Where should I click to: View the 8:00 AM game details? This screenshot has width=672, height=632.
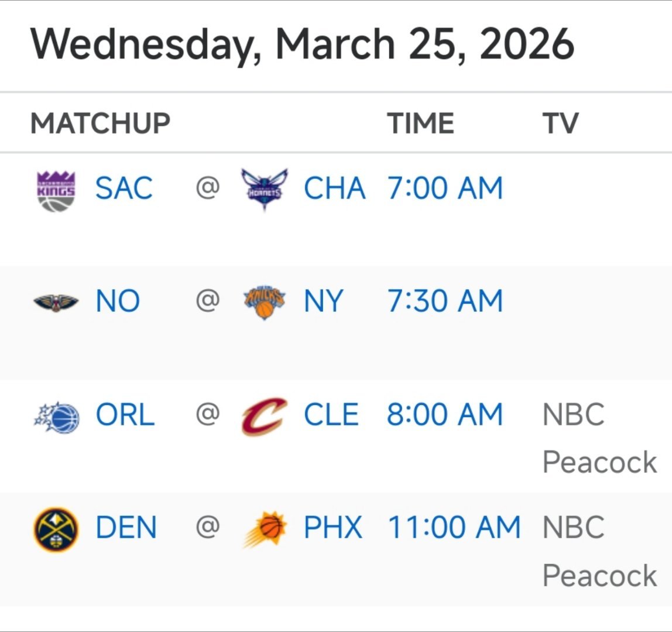pos(445,415)
